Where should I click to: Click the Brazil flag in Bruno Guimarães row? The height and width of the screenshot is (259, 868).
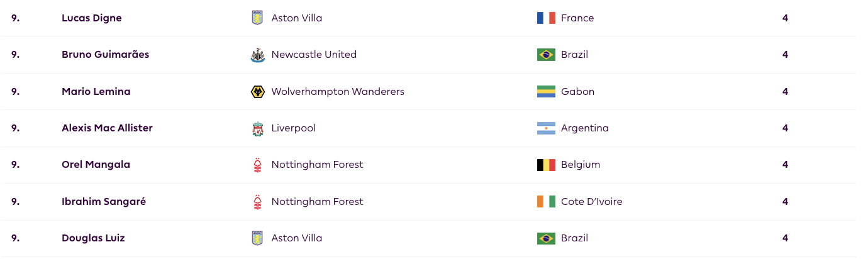(x=546, y=55)
